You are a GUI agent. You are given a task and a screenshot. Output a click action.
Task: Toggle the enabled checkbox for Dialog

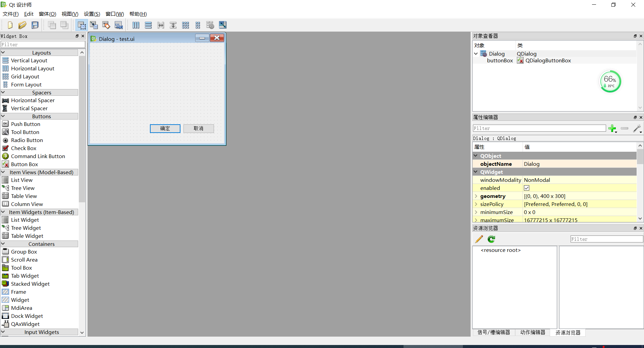coord(526,188)
